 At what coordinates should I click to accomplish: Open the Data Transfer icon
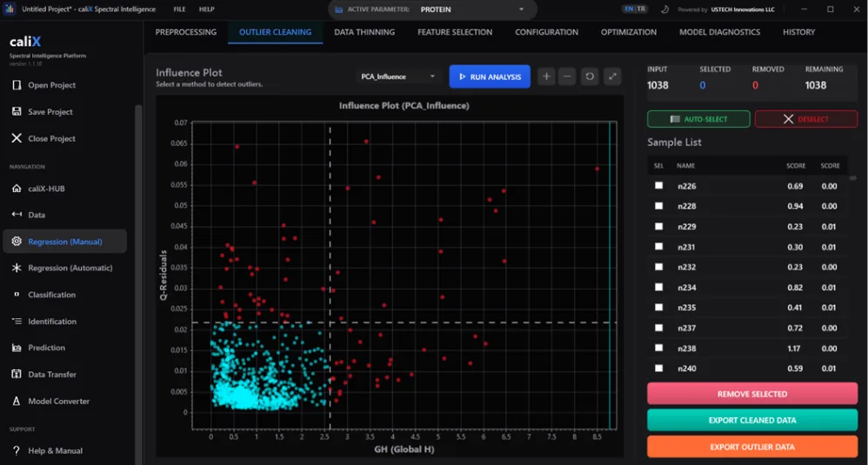pyautogui.click(x=17, y=375)
